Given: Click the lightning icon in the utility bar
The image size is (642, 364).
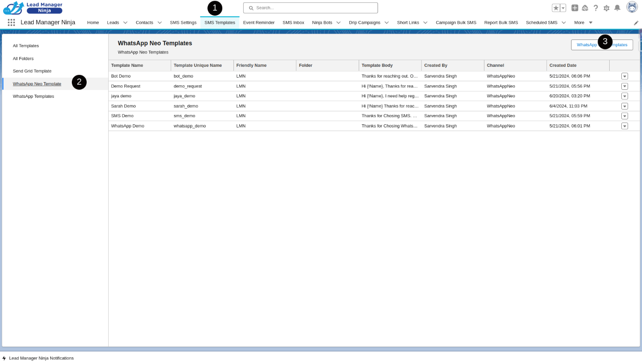Looking at the screenshot, I should click(x=4, y=358).
